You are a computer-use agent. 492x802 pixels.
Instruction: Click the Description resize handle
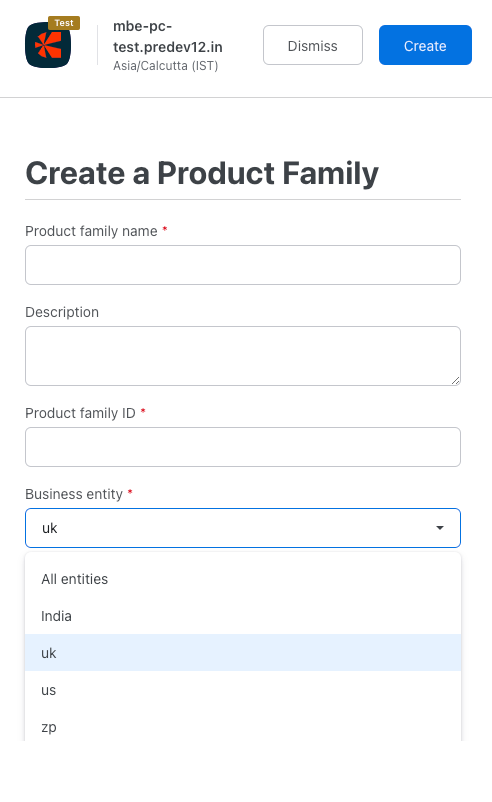[x=456, y=380]
